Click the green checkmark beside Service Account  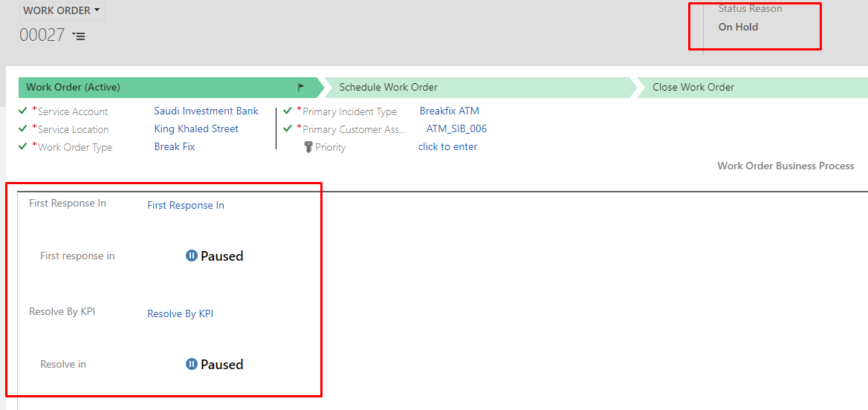click(x=23, y=111)
